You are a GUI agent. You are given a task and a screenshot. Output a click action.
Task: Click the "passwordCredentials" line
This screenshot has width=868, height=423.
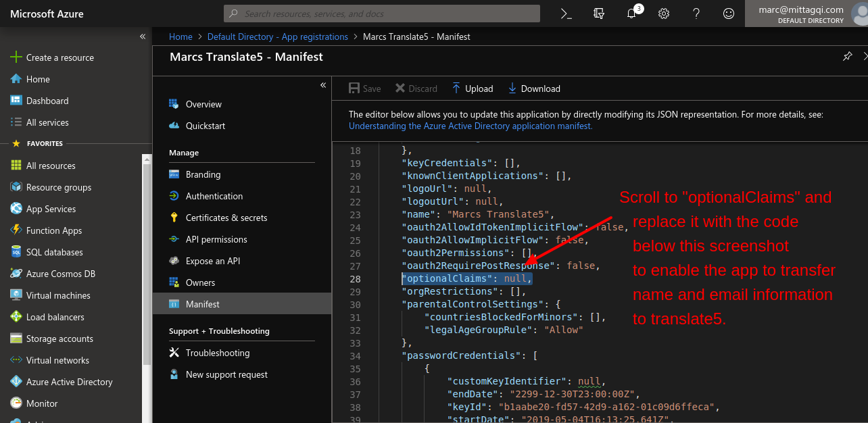pyautogui.click(x=470, y=355)
